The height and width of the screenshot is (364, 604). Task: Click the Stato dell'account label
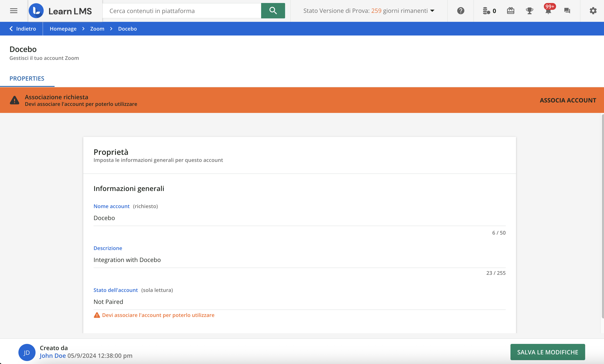(x=116, y=290)
